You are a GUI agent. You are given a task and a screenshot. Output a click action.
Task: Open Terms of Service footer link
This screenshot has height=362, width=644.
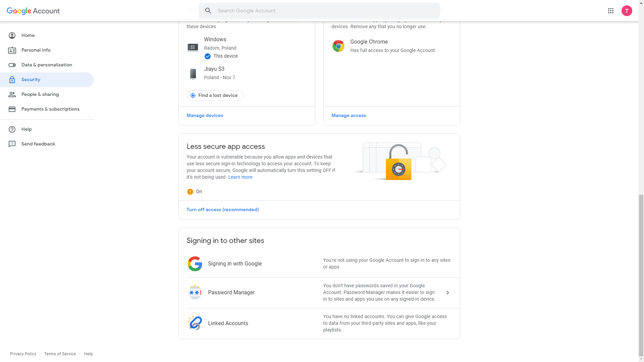(60, 354)
